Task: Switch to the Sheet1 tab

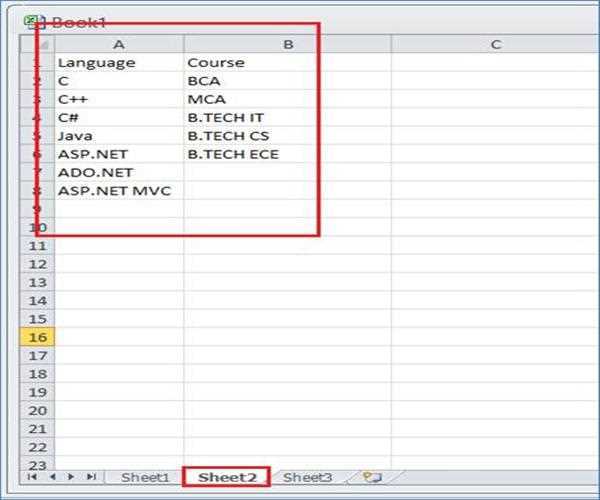Action: point(145,478)
